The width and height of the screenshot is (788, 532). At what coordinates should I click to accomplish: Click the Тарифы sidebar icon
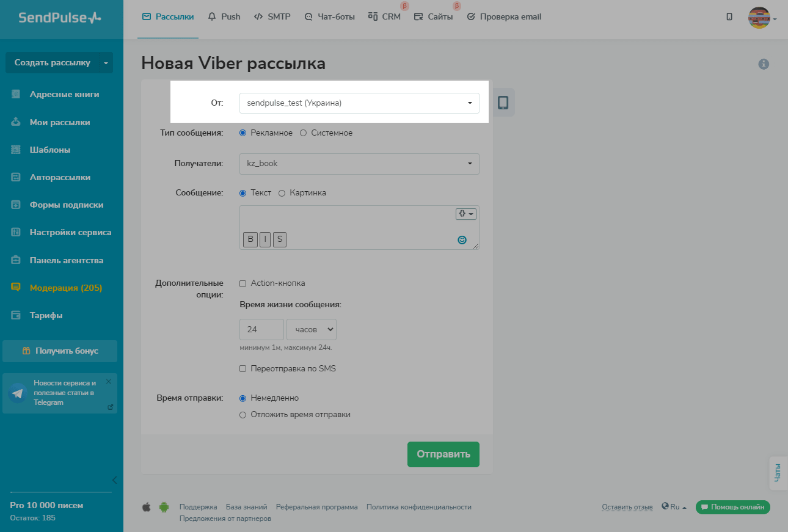[x=16, y=315]
